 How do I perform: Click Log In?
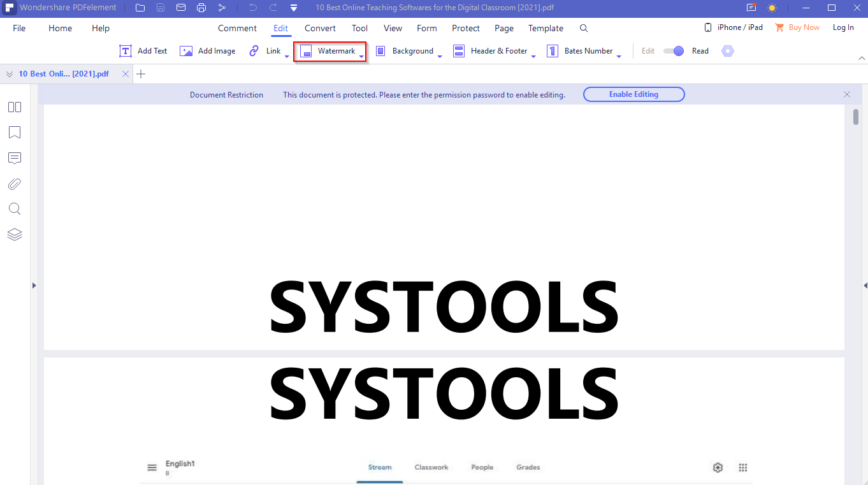point(843,27)
